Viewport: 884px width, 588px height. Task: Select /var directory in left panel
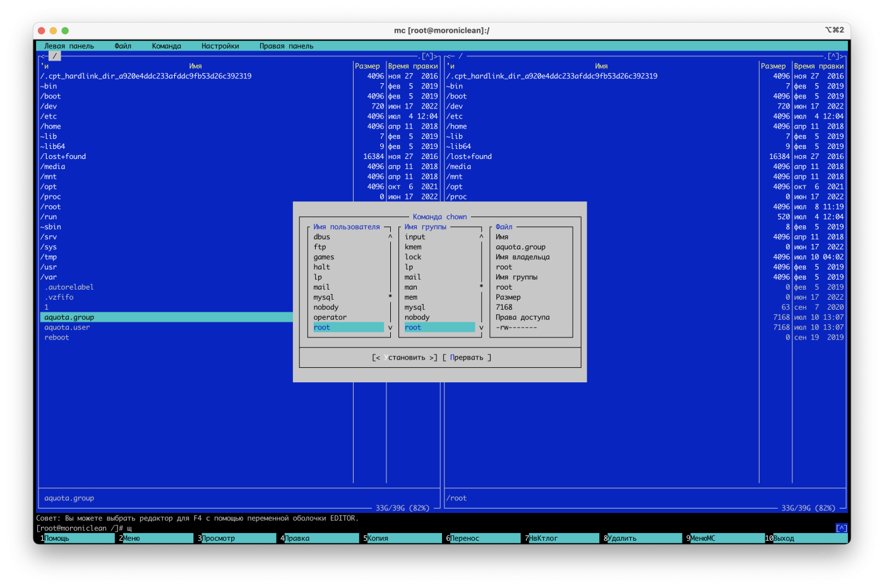coord(49,278)
